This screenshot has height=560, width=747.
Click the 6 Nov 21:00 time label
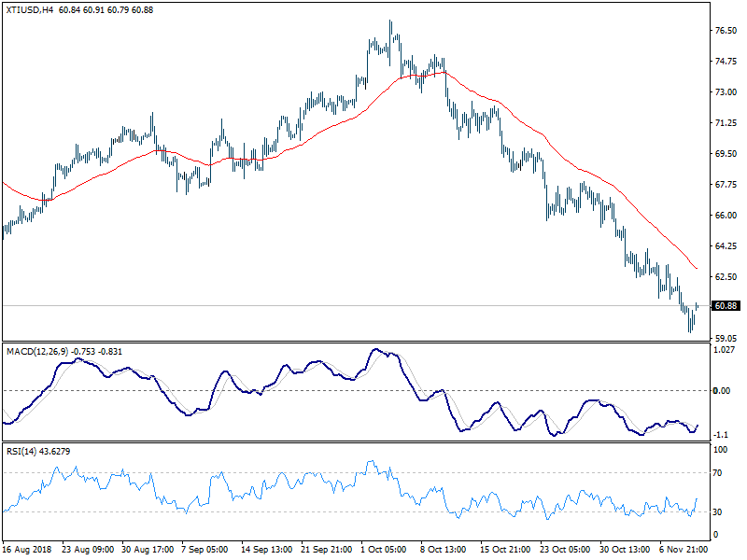coord(684,550)
